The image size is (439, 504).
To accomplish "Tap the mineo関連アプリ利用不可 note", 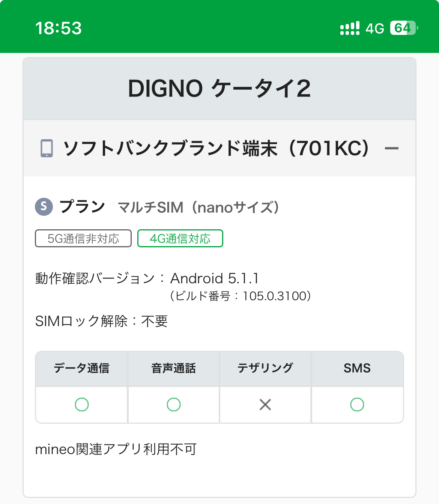I will click(116, 449).
